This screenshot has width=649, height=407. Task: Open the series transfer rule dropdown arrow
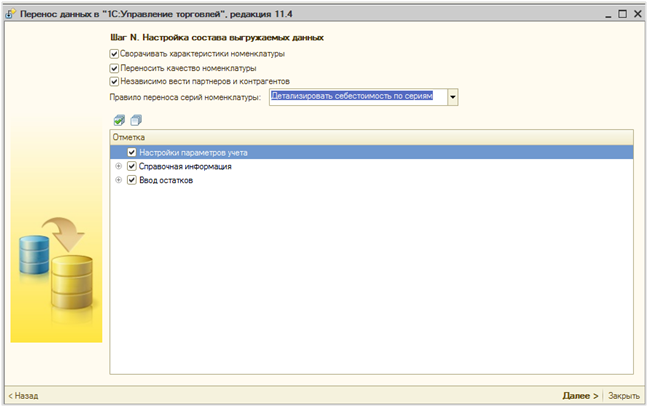pyautogui.click(x=453, y=97)
